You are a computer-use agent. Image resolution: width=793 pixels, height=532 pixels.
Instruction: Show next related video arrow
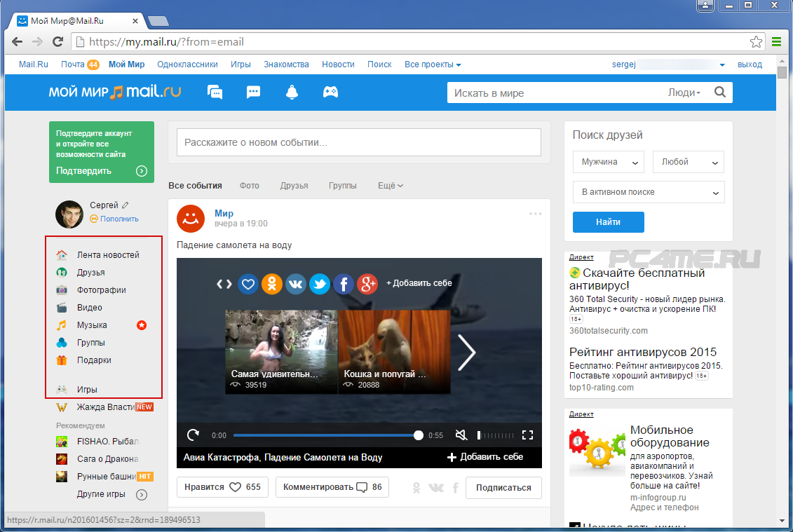466,352
